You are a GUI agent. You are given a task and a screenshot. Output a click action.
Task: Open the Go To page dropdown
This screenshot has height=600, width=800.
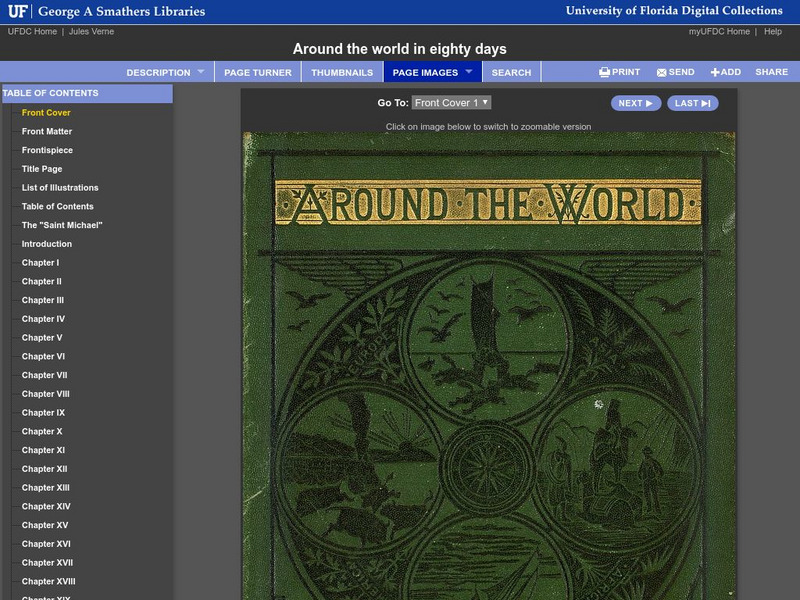pos(451,103)
